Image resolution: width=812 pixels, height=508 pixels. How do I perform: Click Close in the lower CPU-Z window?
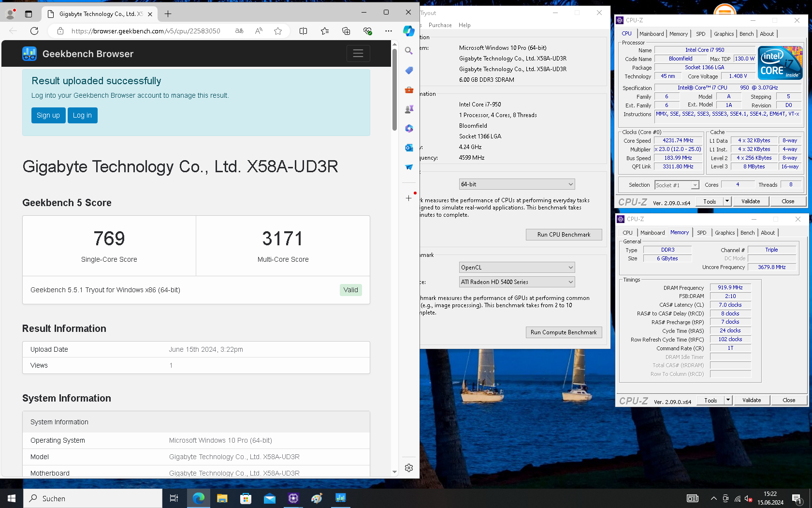coord(789,400)
